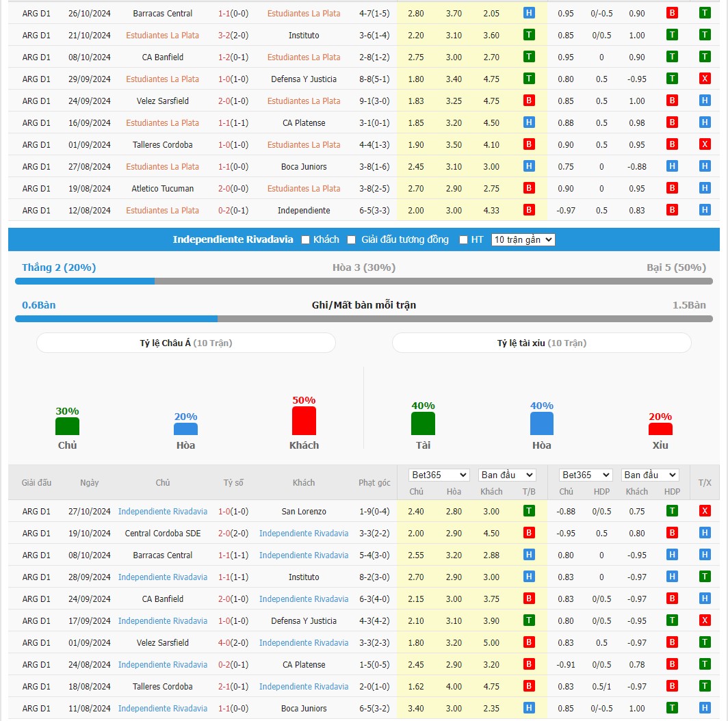Image resolution: width=728 pixels, height=721 pixels.
Task: Click the Ngày column header
Action: click(89, 482)
